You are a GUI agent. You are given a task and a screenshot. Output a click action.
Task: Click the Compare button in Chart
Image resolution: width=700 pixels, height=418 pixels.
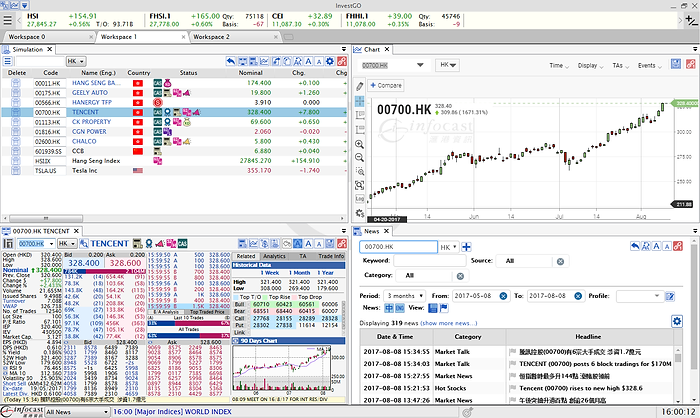[x=386, y=85]
